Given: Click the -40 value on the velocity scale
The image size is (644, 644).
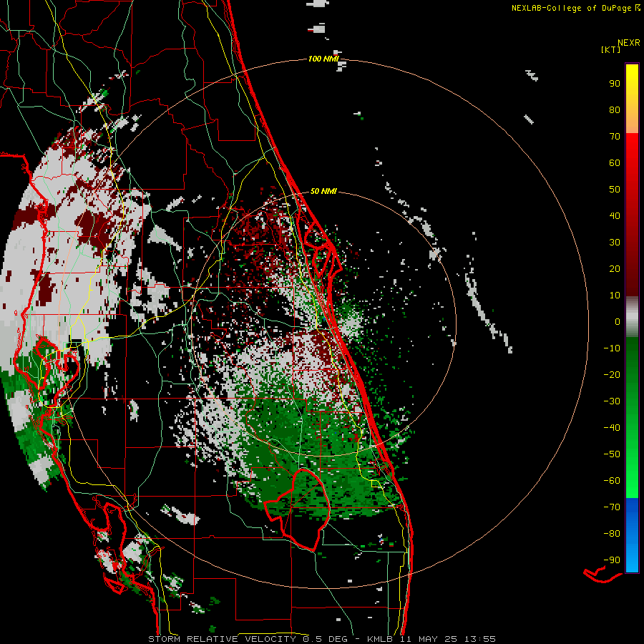Looking at the screenshot, I should pos(612,428).
